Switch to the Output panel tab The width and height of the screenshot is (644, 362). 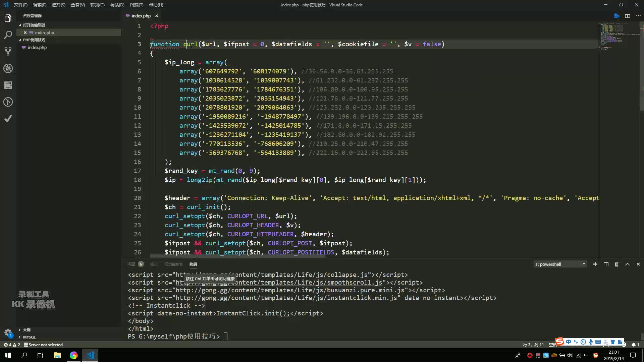tap(154, 264)
